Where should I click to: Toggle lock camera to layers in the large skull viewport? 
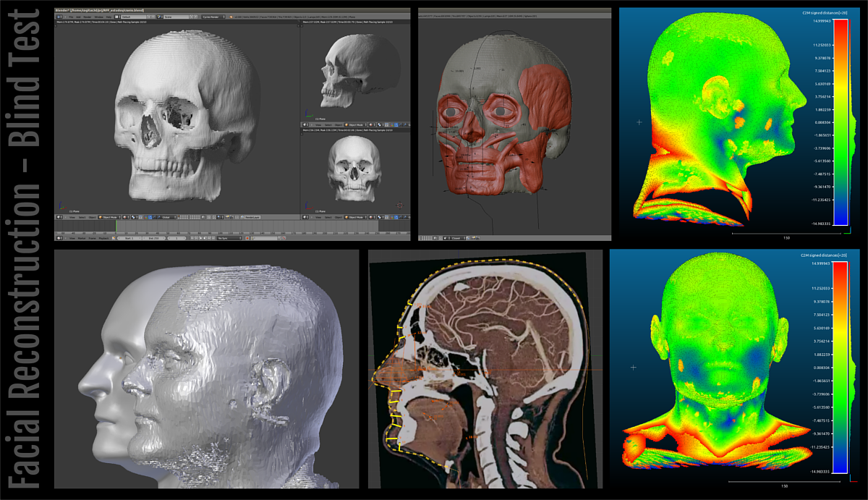tap(203, 217)
